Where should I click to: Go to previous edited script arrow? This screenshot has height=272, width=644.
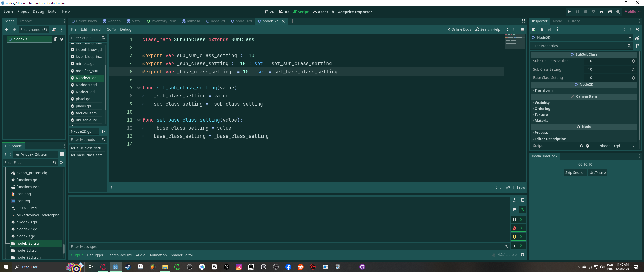click(507, 29)
